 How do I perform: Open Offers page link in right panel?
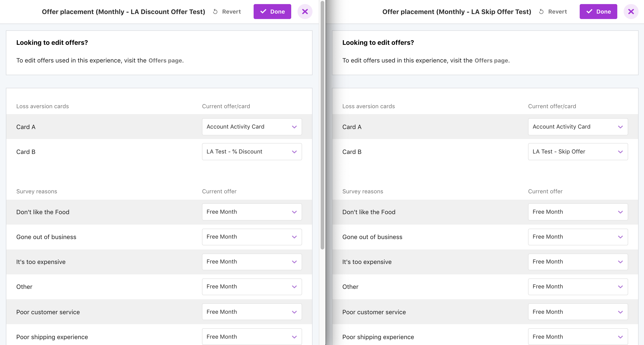coord(491,60)
